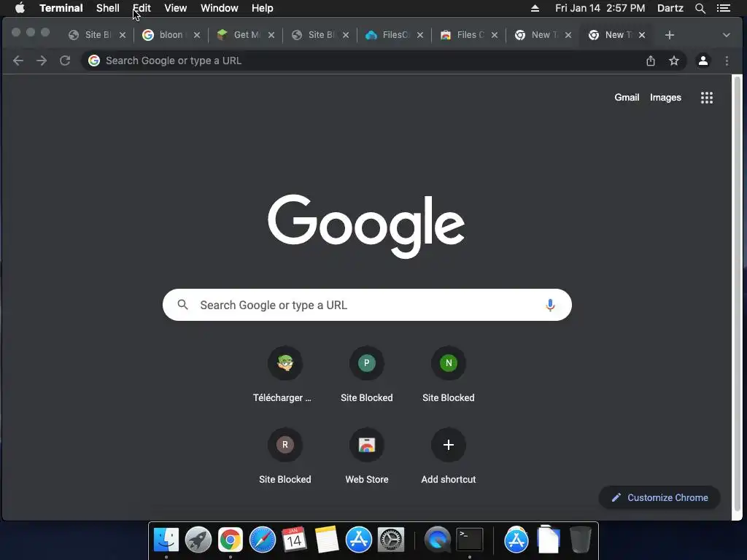Open Terminal from the Dock
The height and width of the screenshot is (560, 747).
coord(470,540)
